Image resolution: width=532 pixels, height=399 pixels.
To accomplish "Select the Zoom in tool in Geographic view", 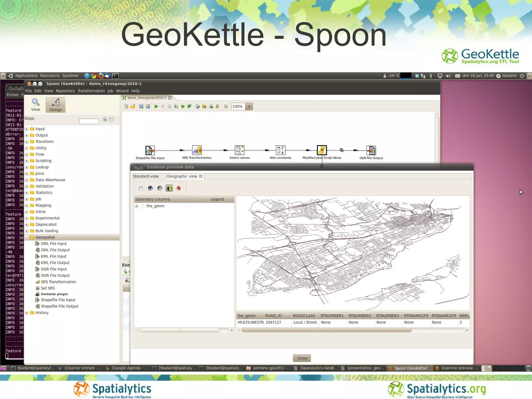I will pos(150,188).
